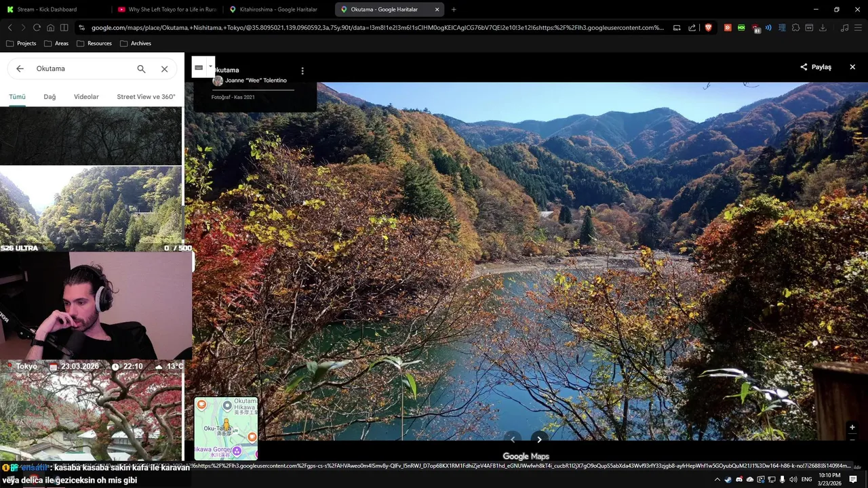Switch to Why She Left Tokyo YouTube tab

click(x=167, y=9)
